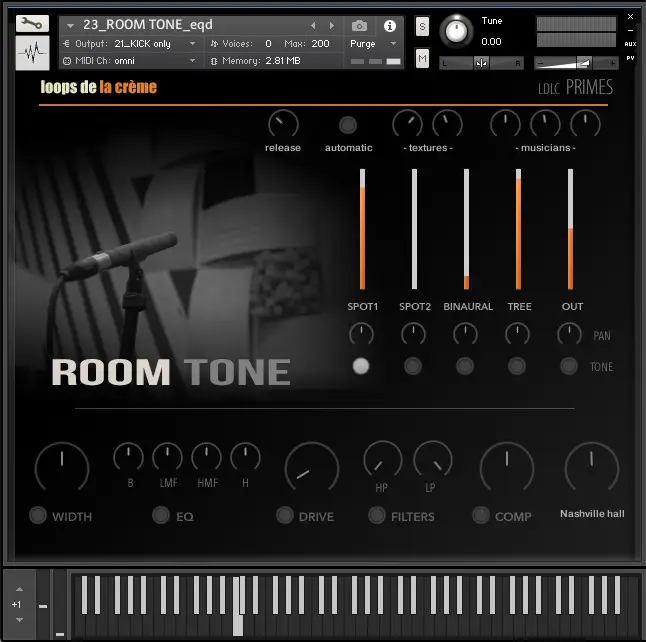This screenshot has width=646, height=642.
Task: Click the SPOT1 pan knob
Action: [x=361, y=335]
